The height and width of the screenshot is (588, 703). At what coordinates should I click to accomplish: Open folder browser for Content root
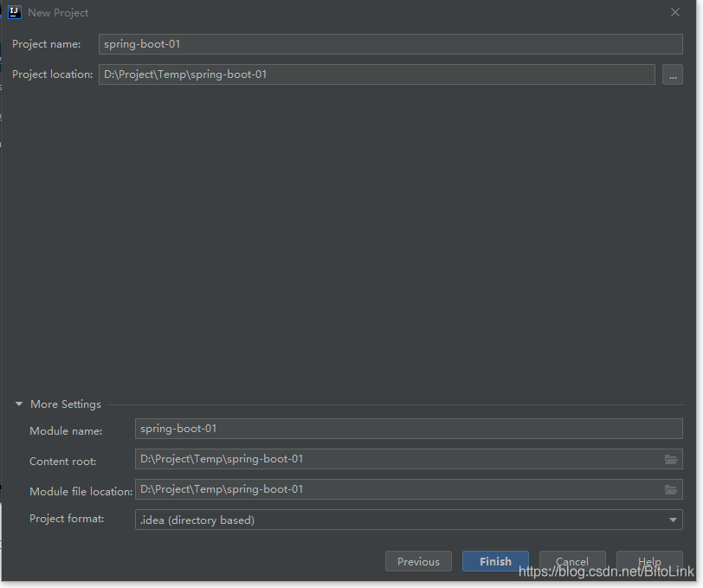point(671,459)
